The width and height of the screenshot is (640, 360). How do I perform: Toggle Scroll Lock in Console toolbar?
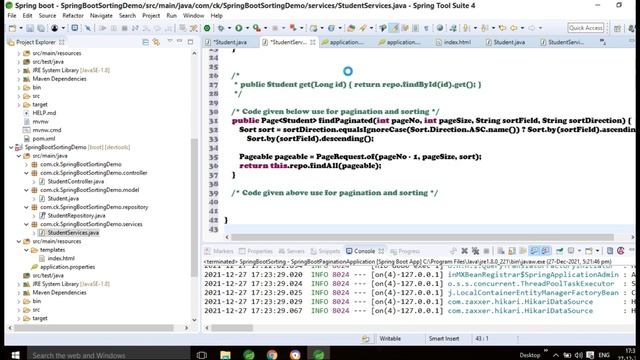click(512, 251)
